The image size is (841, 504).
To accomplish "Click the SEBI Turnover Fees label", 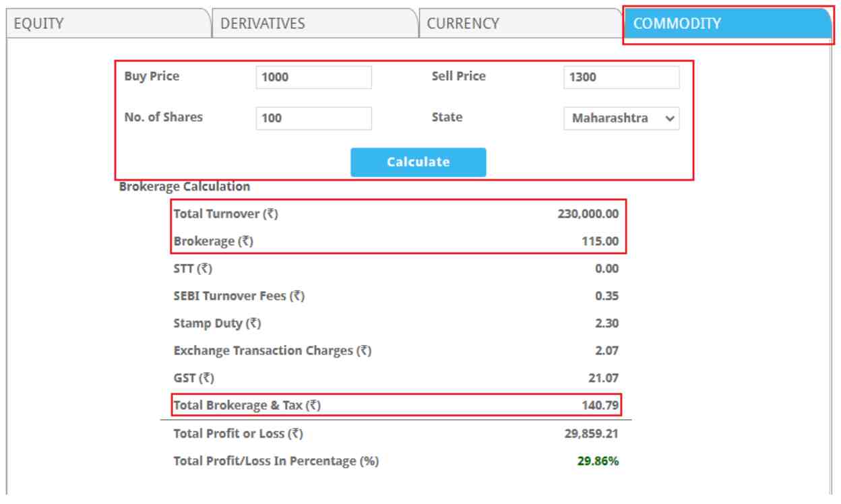I will pyautogui.click(x=239, y=296).
